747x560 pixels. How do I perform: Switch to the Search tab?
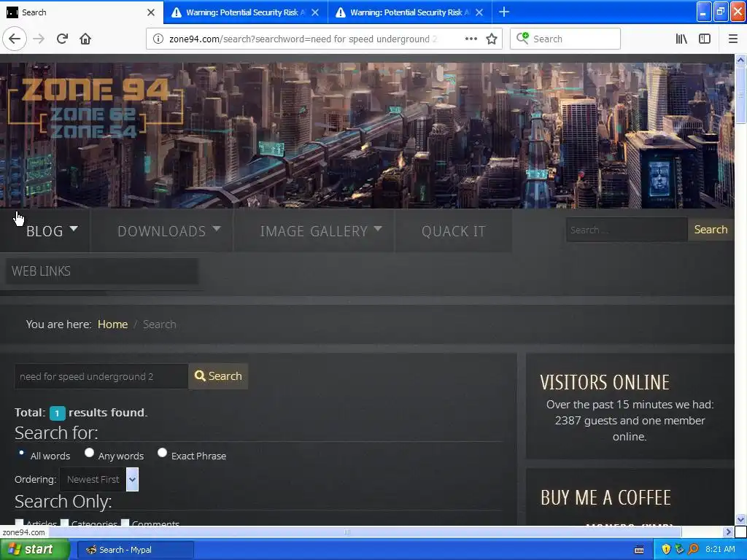(x=82, y=12)
